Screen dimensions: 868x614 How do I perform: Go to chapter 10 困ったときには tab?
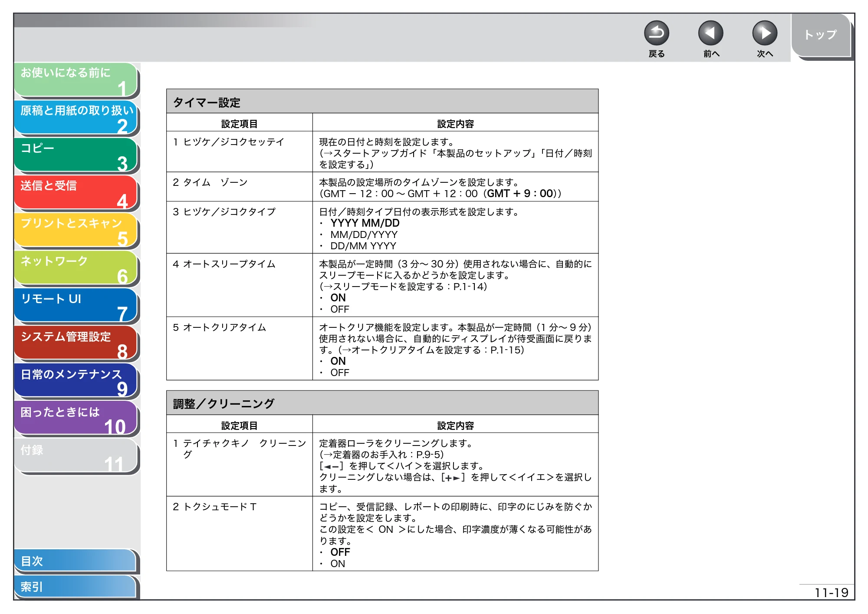click(76, 419)
